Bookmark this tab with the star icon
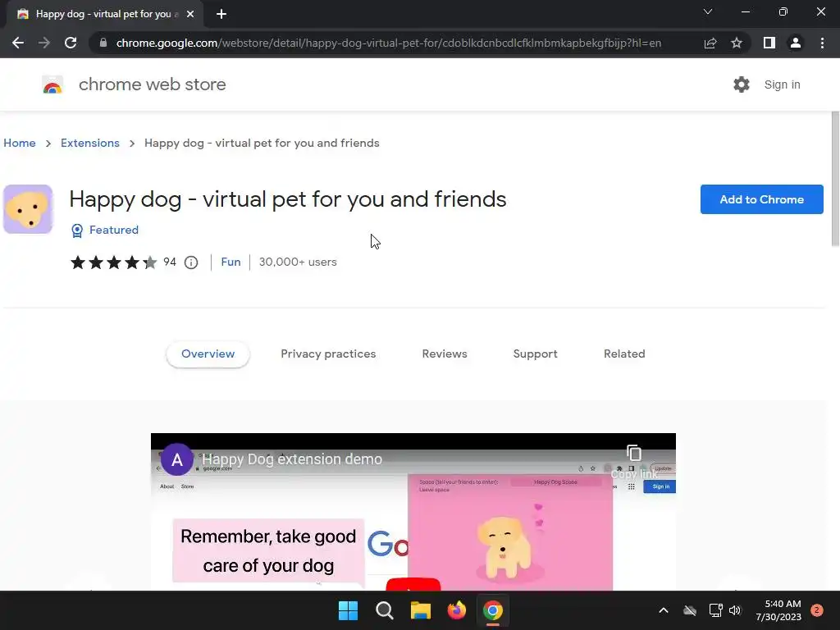The width and height of the screenshot is (840, 630). (737, 43)
